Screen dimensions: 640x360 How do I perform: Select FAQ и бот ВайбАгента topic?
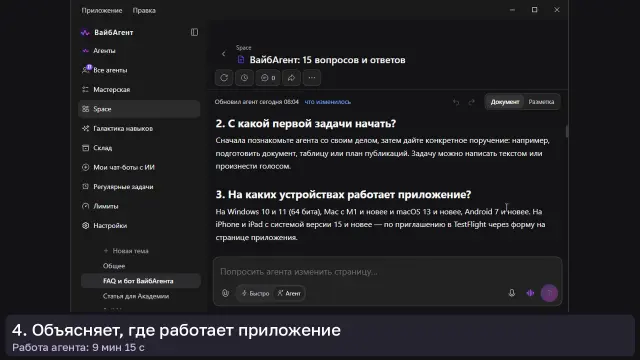[x=140, y=281]
